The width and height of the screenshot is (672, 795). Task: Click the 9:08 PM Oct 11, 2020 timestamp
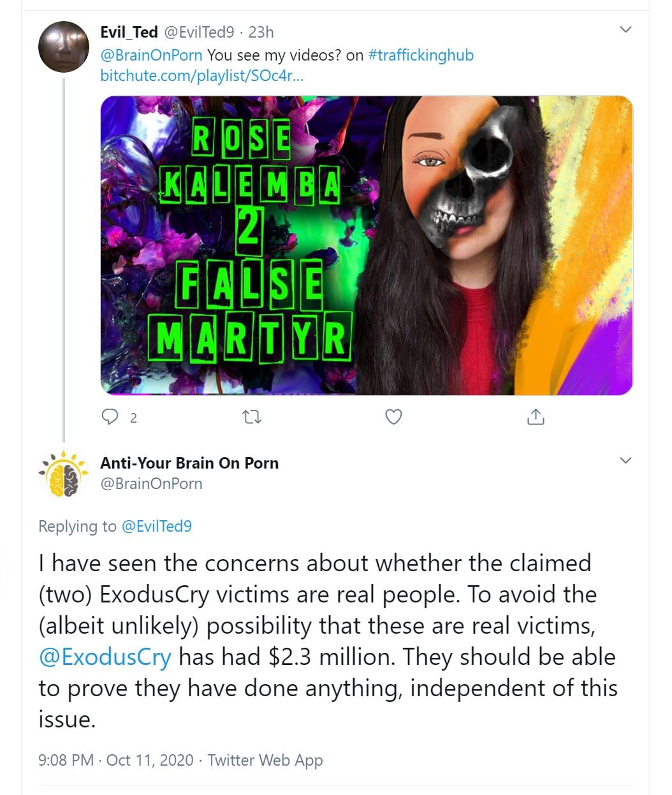pos(115,760)
